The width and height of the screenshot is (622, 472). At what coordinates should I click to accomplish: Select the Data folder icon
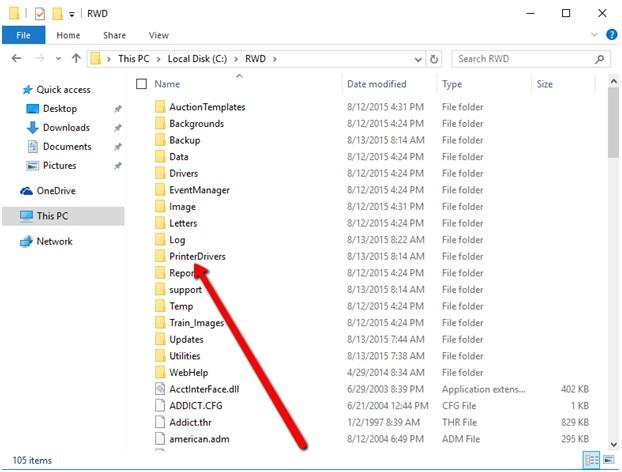[160, 157]
